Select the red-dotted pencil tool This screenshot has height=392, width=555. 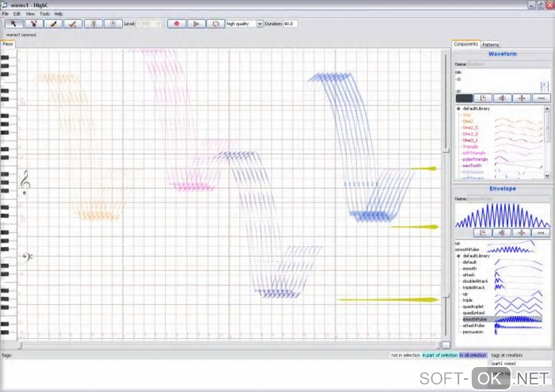(x=73, y=24)
